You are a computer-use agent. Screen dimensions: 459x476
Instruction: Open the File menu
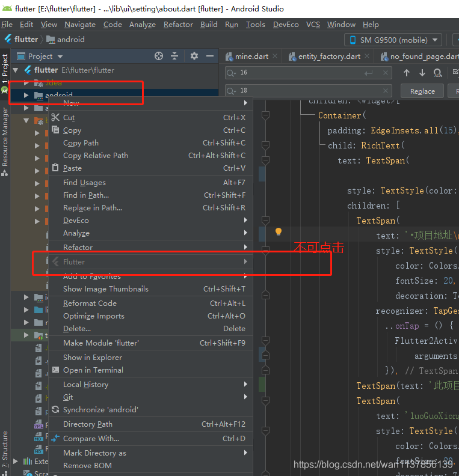(7, 25)
